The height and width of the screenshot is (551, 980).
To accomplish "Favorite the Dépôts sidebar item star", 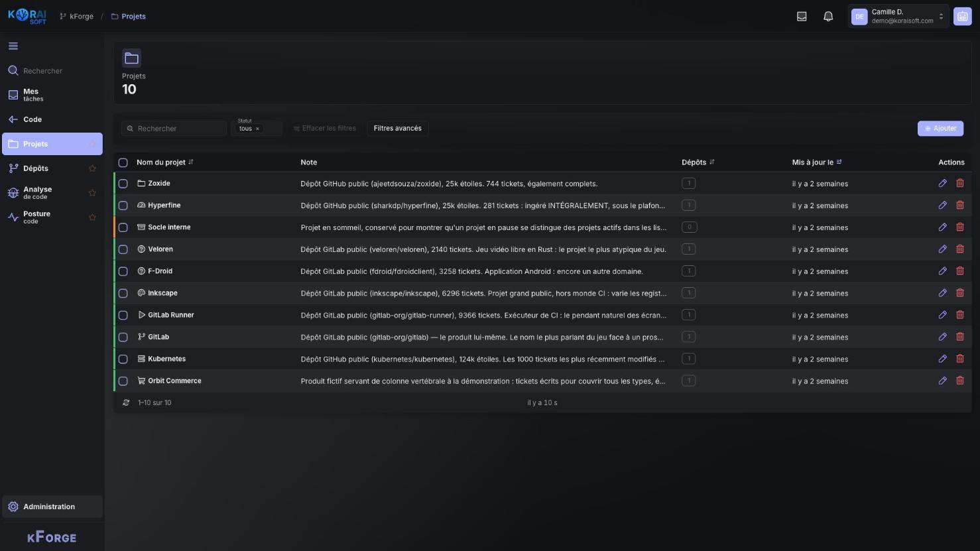I will pos(92,168).
